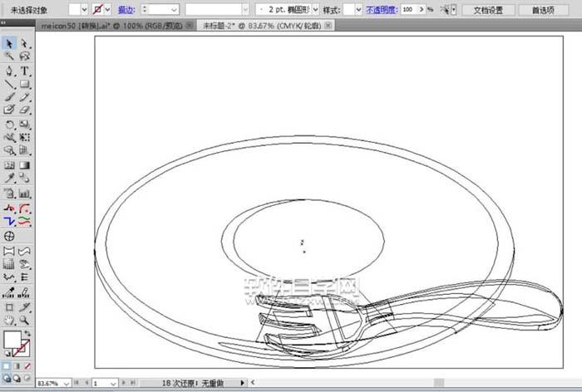Activate the Blob Brush tool
This screenshot has width=582, height=392.
point(9,110)
